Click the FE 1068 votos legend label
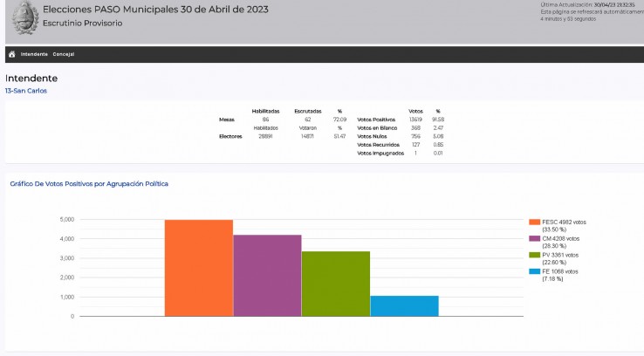Image resolution: width=644 pixels, height=356 pixels. pyautogui.click(x=558, y=271)
